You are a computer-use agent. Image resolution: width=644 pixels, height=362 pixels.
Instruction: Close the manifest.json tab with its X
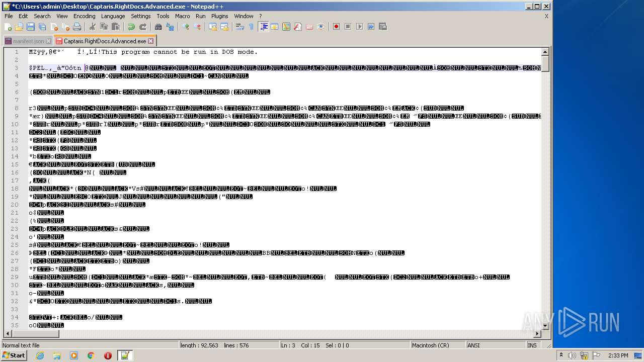pyautogui.click(x=48, y=41)
